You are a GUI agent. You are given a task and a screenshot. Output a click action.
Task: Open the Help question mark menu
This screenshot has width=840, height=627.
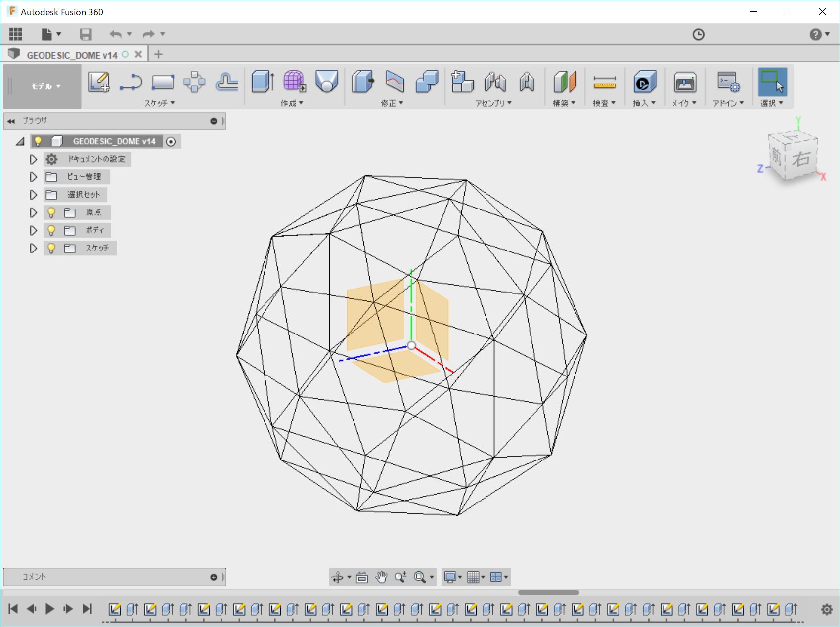pos(819,34)
